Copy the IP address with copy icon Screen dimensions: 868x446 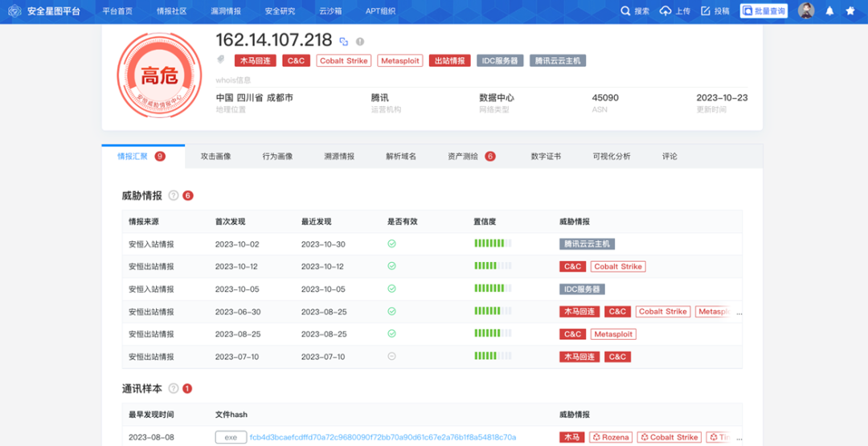(344, 42)
